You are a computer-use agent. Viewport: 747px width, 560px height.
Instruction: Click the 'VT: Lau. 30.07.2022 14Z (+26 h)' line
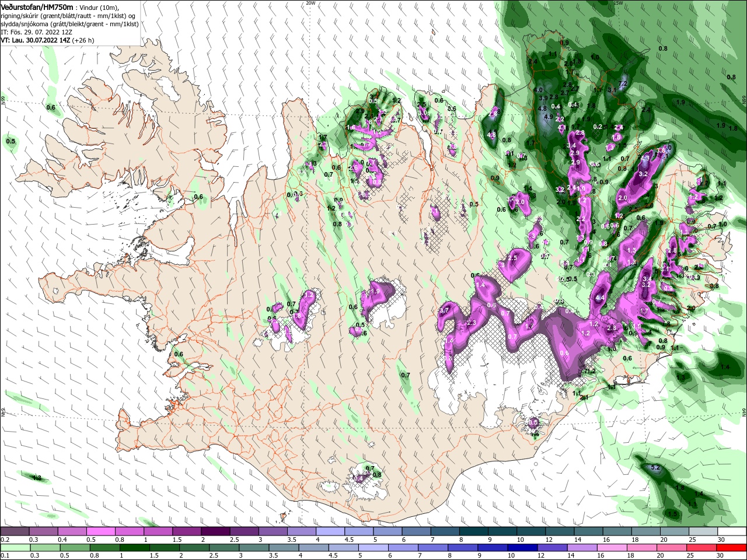point(47,40)
